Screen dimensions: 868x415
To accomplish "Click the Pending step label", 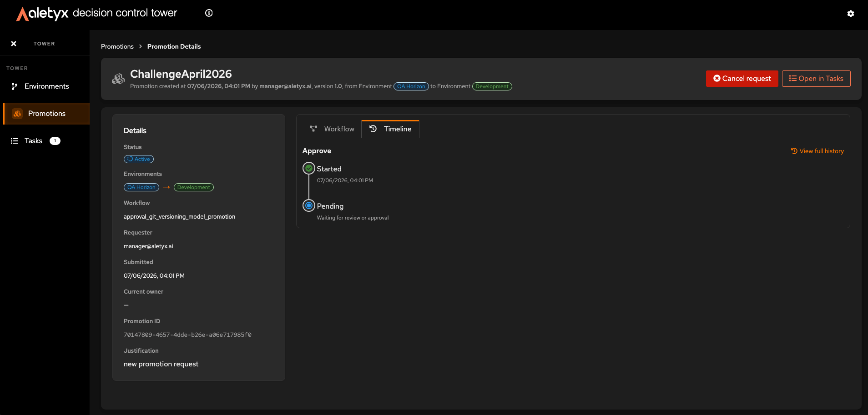I will (330, 206).
